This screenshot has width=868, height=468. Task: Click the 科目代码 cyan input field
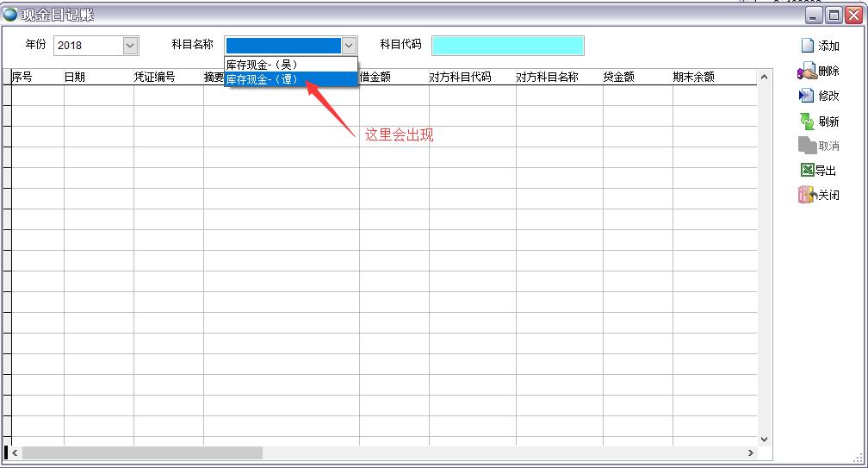pyautogui.click(x=507, y=46)
